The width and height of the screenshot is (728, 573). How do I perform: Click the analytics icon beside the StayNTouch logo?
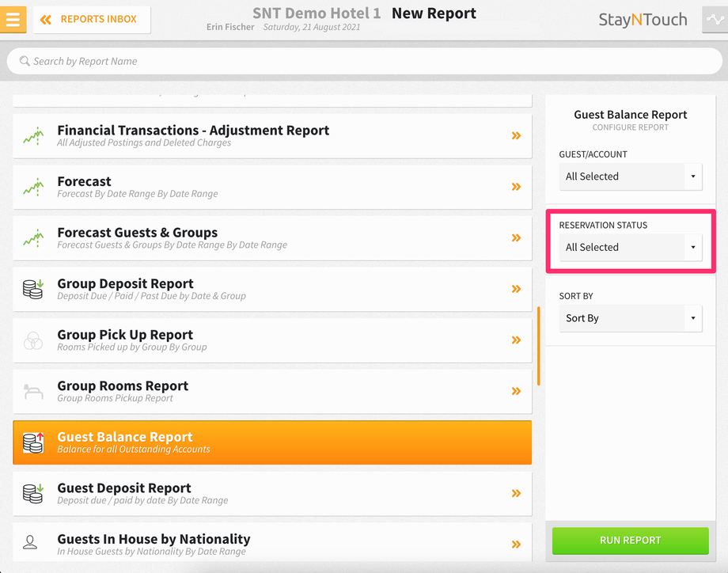click(715, 20)
